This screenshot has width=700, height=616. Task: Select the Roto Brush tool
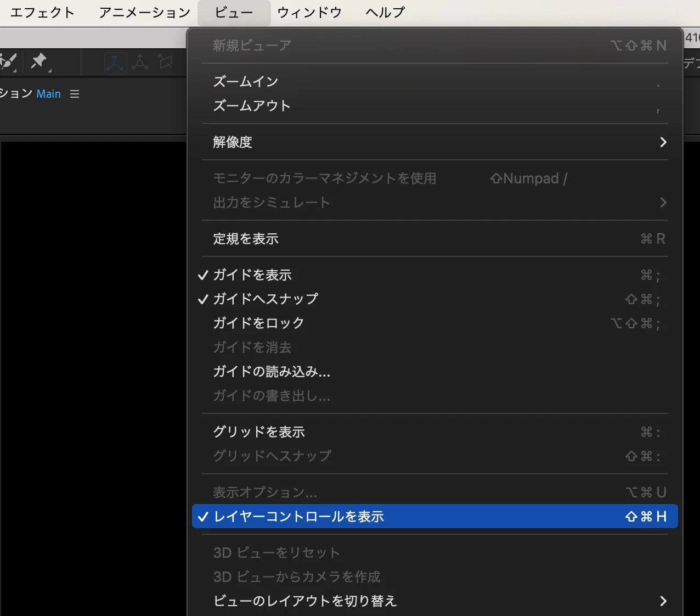8,61
